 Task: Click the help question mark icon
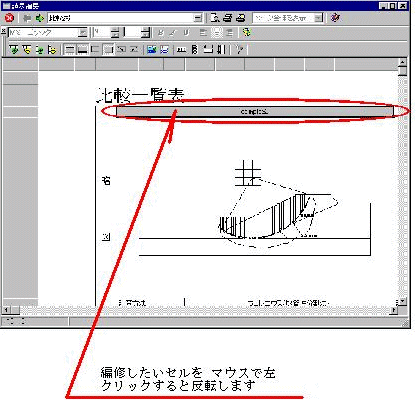click(240, 49)
